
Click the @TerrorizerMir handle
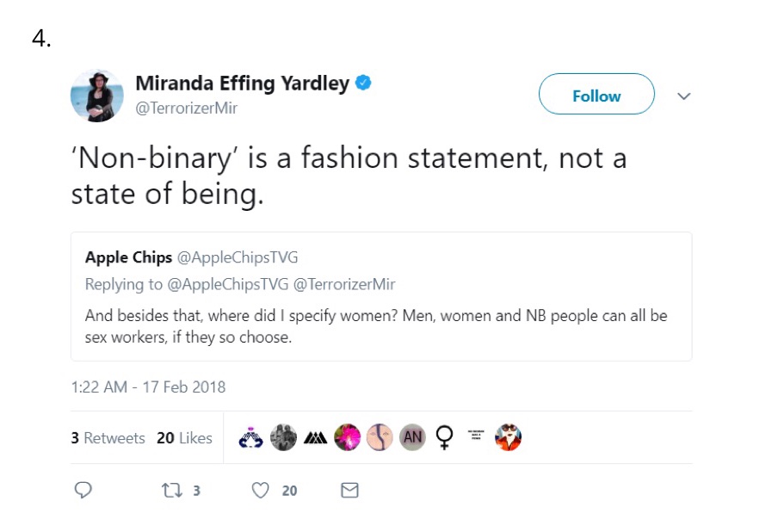(x=187, y=108)
